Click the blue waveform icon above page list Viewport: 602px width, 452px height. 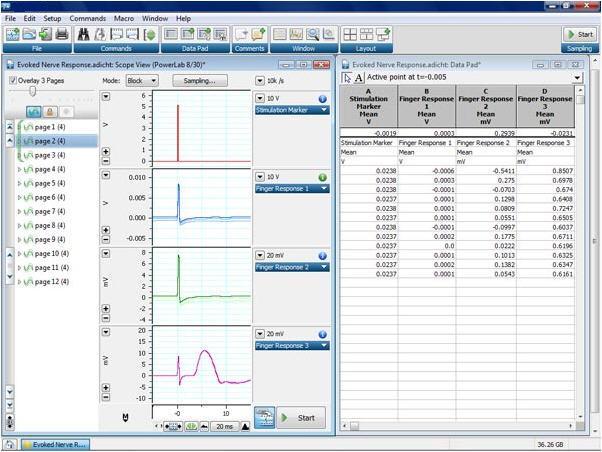(x=34, y=112)
